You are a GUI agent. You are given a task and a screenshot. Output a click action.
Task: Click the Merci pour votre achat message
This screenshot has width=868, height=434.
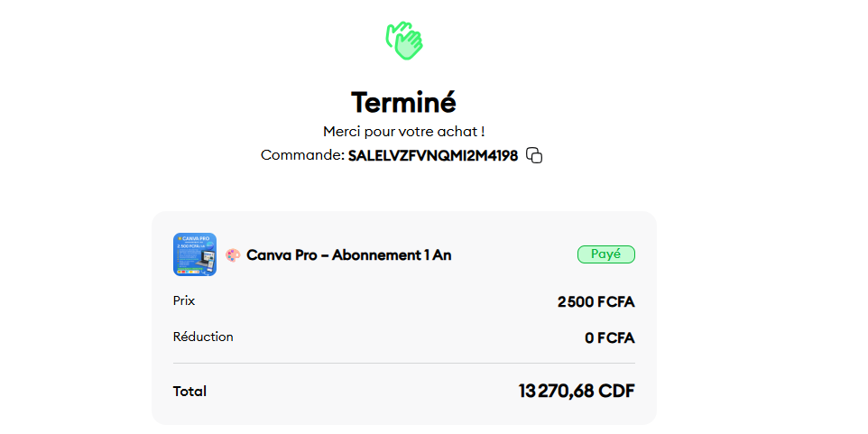click(x=404, y=132)
